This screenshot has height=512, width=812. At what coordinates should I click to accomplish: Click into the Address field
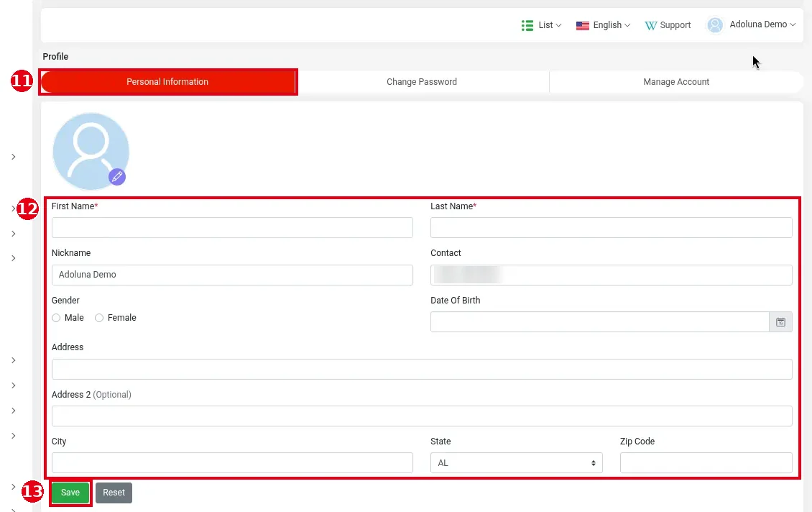pyautogui.click(x=422, y=369)
